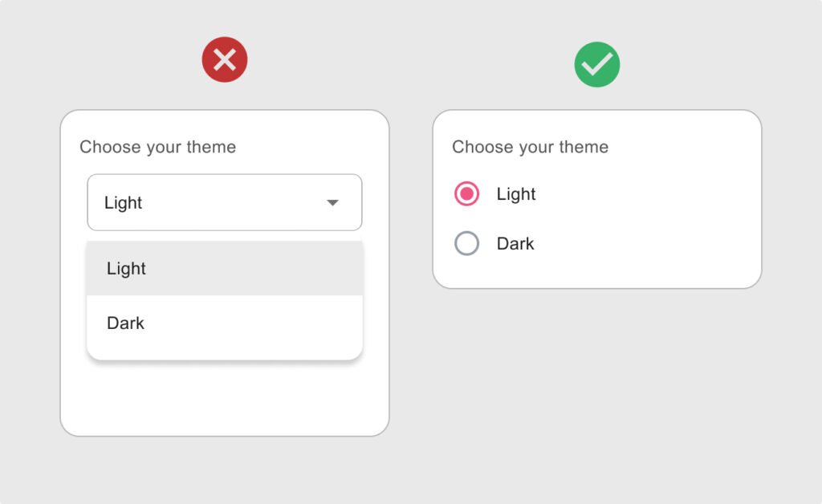Click the Choose your theme heading
Image resolution: width=822 pixels, height=504 pixels.
point(157,147)
